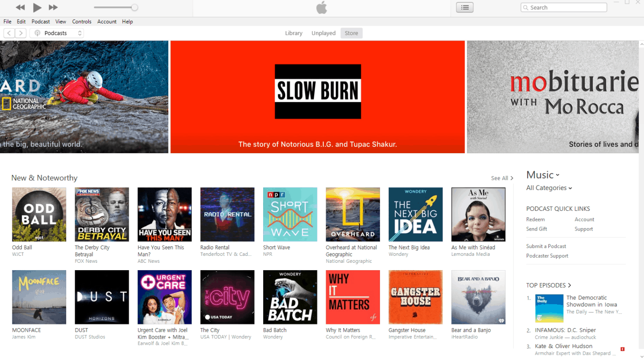This screenshot has width=644, height=358.
Task: Click the Apple logo in the status area
Action: [x=321, y=8]
